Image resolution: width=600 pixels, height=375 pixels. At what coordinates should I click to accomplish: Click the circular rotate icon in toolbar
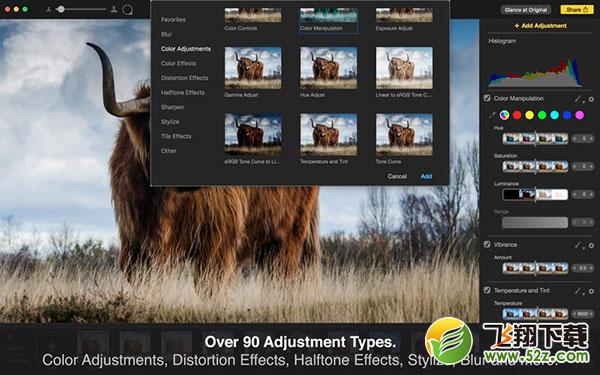pos(127,10)
